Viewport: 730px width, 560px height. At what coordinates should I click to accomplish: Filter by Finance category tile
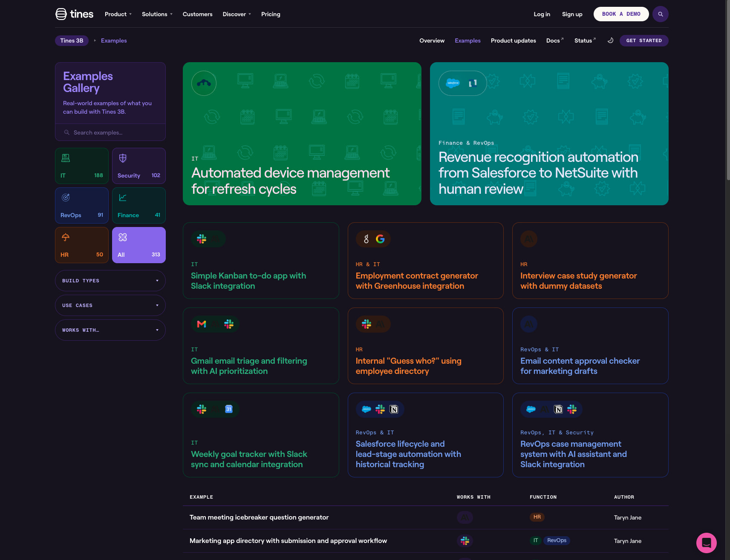pos(139,206)
